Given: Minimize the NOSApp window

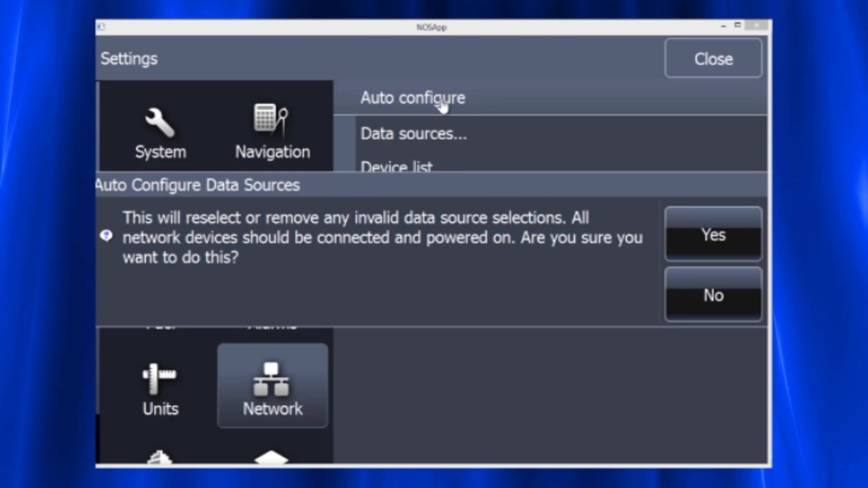Looking at the screenshot, I should [x=723, y=26].
